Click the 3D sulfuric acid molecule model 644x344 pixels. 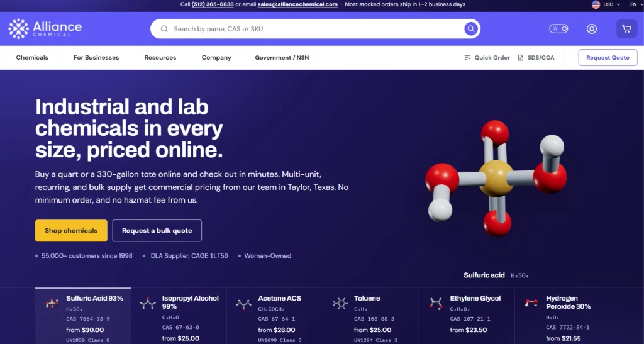(496, 178)
